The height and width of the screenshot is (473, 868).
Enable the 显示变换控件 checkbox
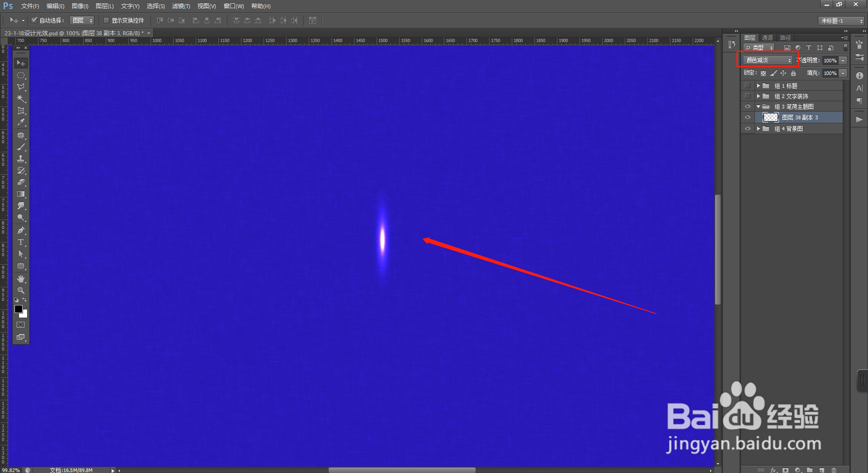coord(106,20)
